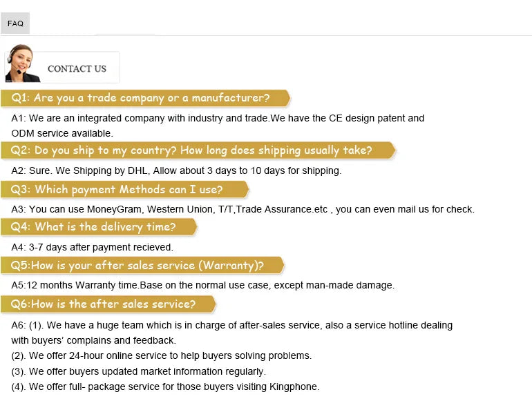Click the A5 12 months Warranty answer
This screenshot has width=532, height=412.
(202, 285)
